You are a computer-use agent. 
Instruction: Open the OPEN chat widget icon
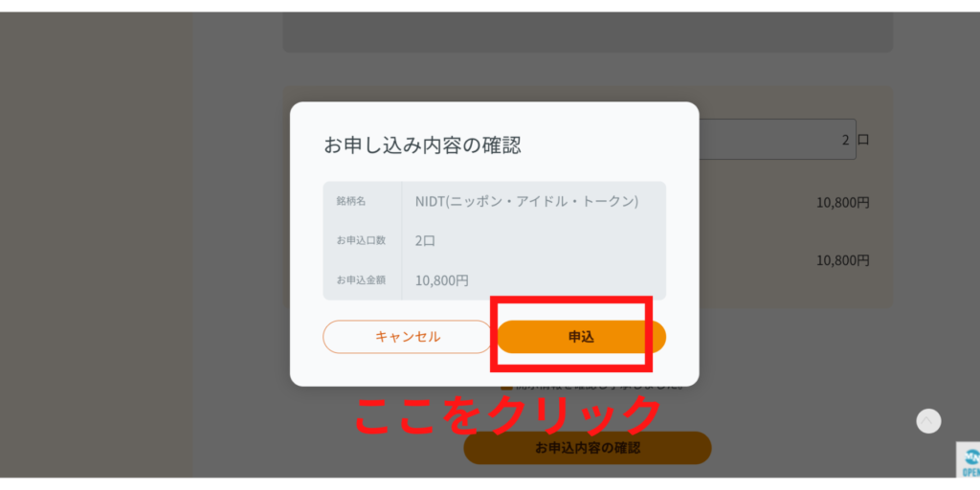969,461
